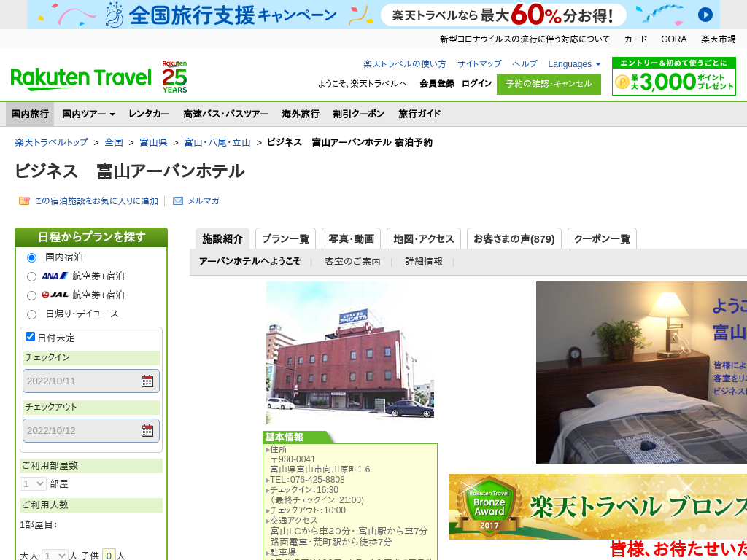The height and width of the screenshot is (560, 747).
Task: Open the check-in calendar icon
Action: tap(147, 381)
